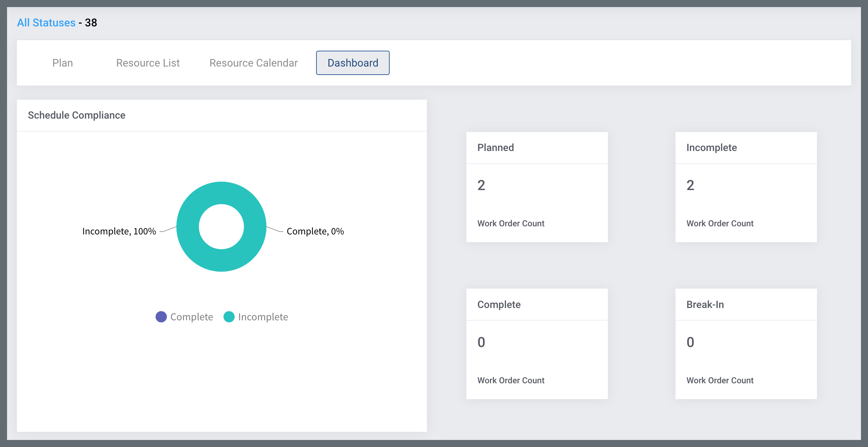The image size is (868, 447).
Task: Click the Complete card count value 0
Action: [481, 342]
